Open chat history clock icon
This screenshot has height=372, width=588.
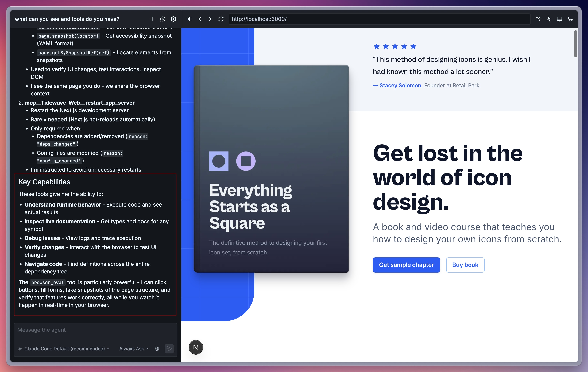[163, 19]
